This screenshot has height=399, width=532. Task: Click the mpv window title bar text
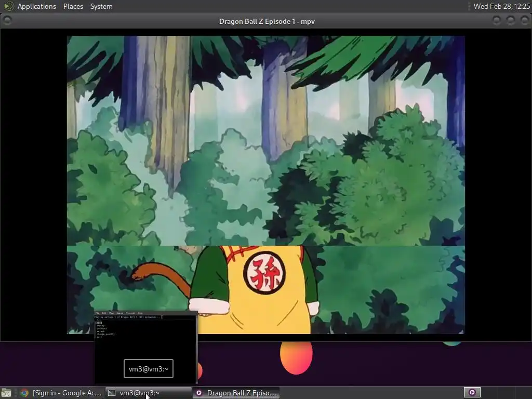pyautogui.click(x=267, y=21)
